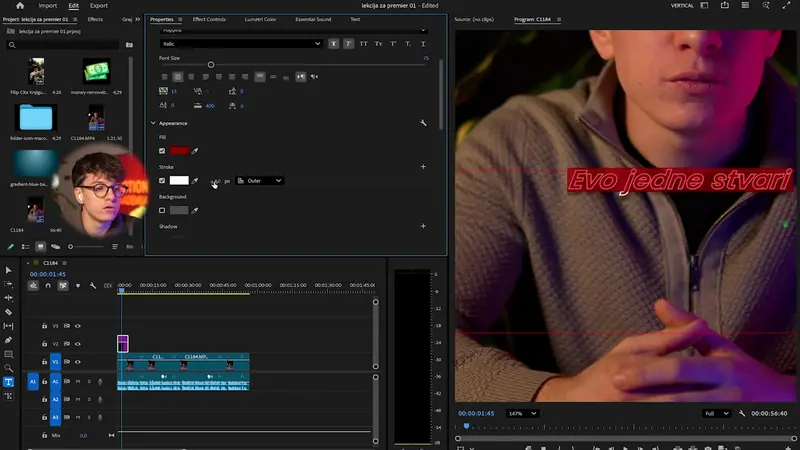Click V1 track target button
The image size is (800, 450).
click(x=55, y=362)
